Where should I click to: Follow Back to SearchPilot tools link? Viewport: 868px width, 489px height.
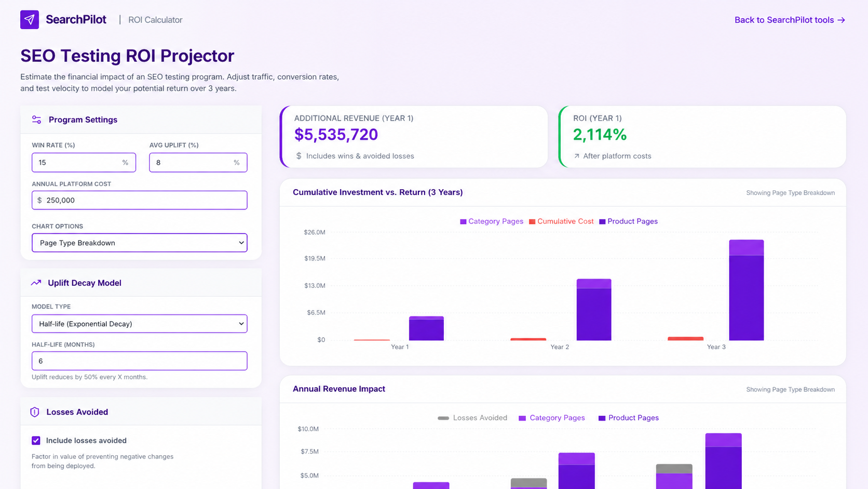point(790,20)
